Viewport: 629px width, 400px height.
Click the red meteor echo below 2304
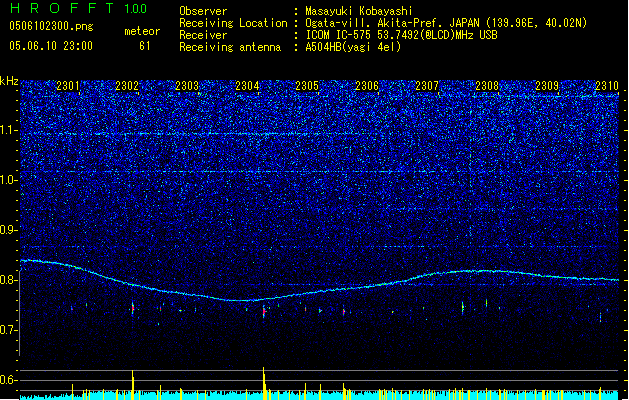click(264, 311)
